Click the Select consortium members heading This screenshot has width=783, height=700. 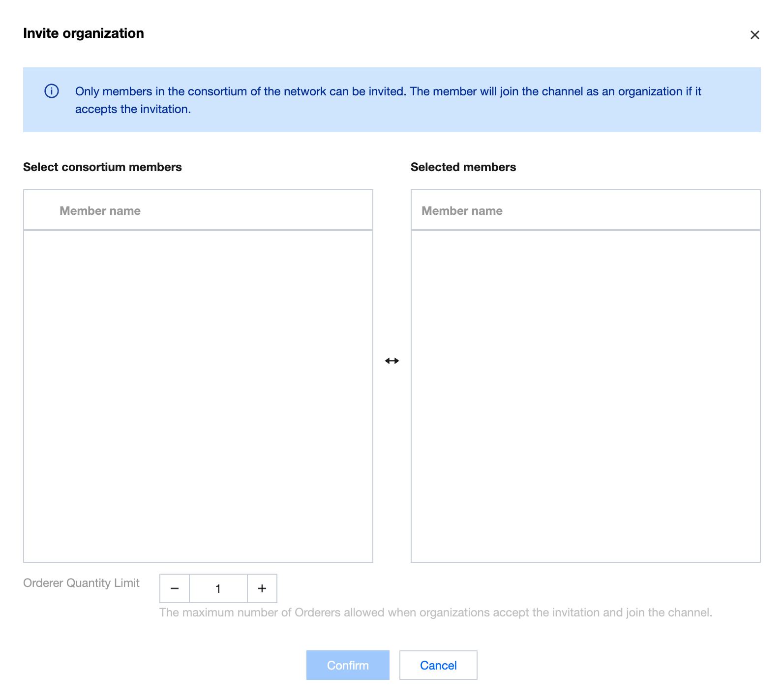102,167
